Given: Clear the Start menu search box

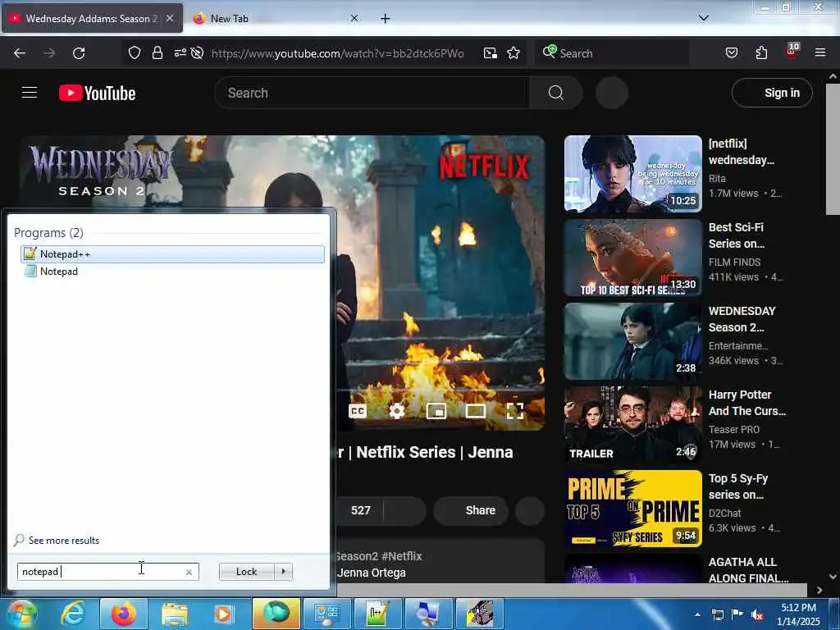Looking at the screenshot, I should coord(189,572).
